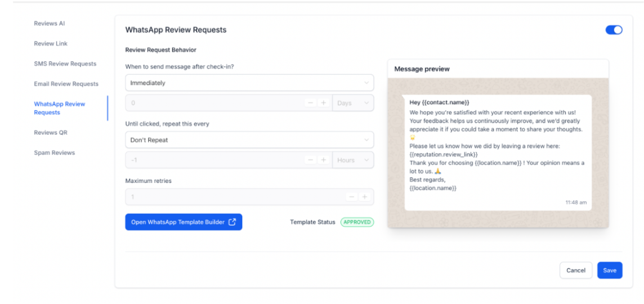Decrease Maximum retries with minus icon
The width and height of the screenshot is (644, 304).
(x=351, y=197)
